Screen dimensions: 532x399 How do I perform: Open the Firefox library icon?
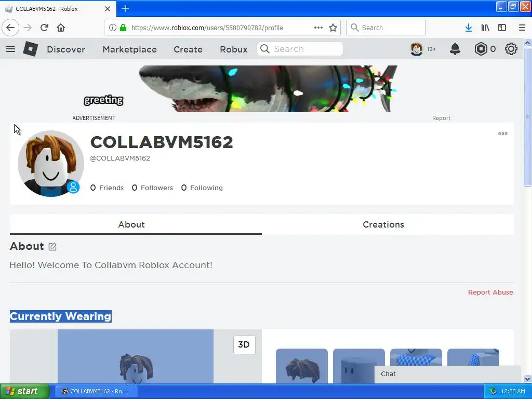coord(485,28)
